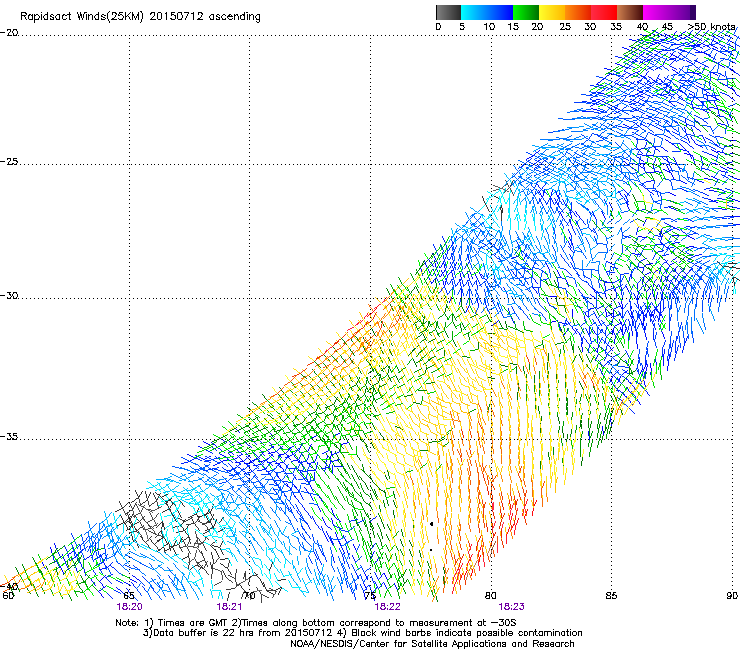Viewport: 740px width, 650px height.
Task: Click the purple "18:22" time label
Action: click(387, 607)
